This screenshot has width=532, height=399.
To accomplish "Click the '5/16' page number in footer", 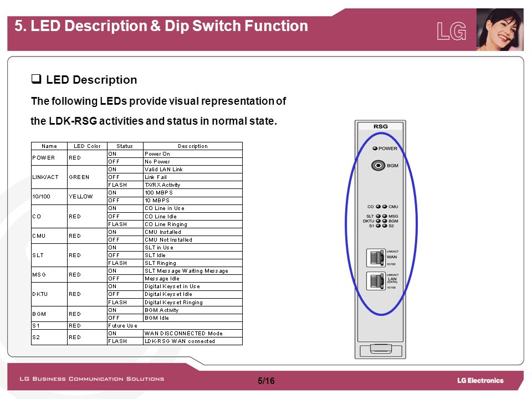I will tap(266, 381).
